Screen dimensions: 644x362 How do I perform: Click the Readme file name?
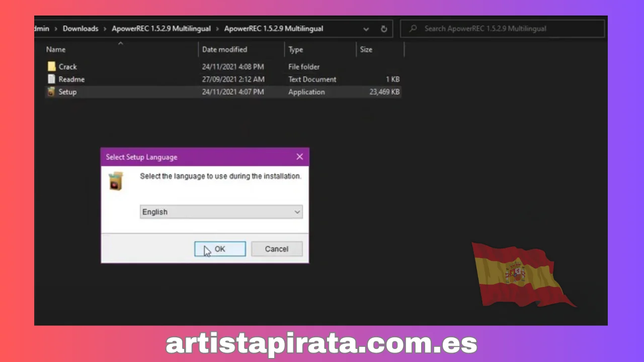71,79
